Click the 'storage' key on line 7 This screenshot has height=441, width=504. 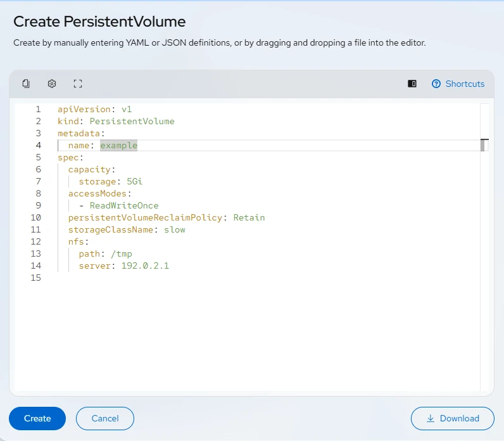(x=98, y=181)
